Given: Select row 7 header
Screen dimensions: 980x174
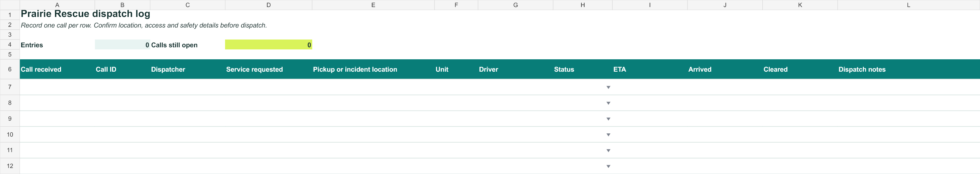Looking at the screenshot, I should pos(10,87).
